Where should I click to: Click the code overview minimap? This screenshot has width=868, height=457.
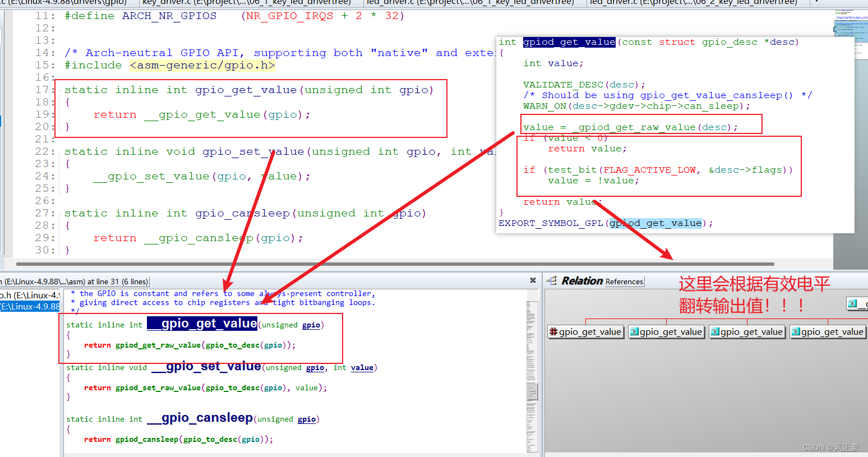[850, 34]
